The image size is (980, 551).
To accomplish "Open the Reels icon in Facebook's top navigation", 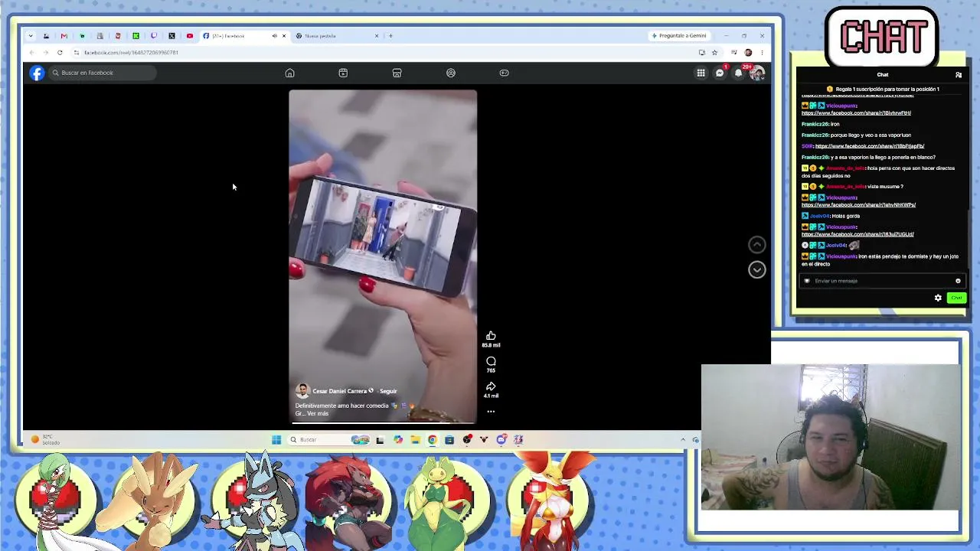I will pyautogui.click(x=343, y=73).
